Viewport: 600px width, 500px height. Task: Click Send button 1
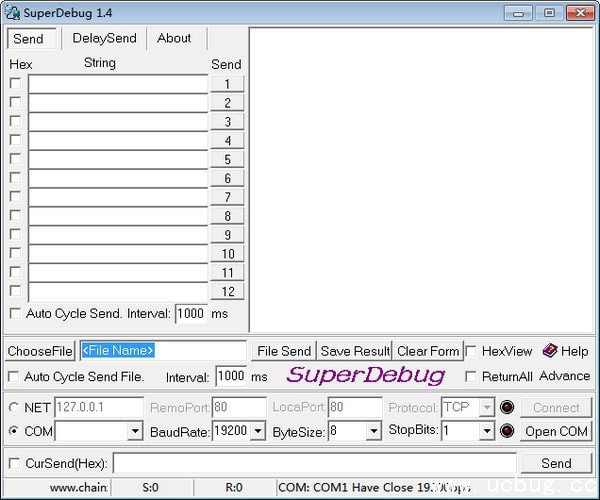pos(227,84)
